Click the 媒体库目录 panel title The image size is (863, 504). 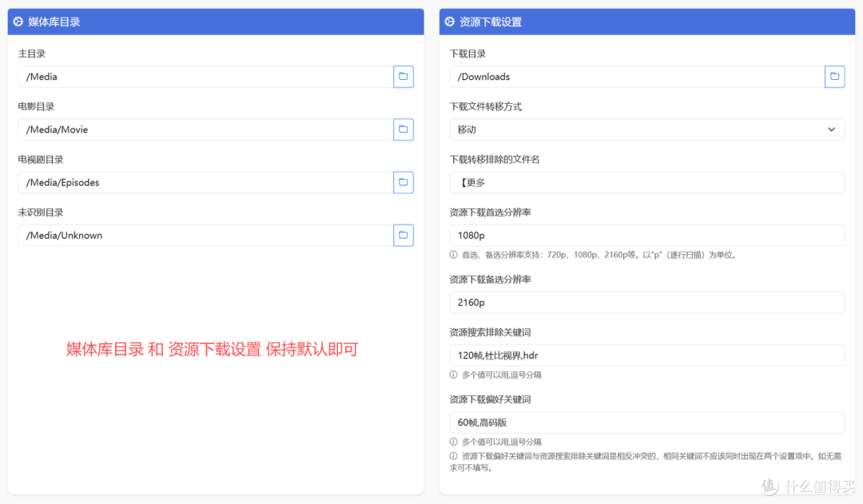(54, 22)
